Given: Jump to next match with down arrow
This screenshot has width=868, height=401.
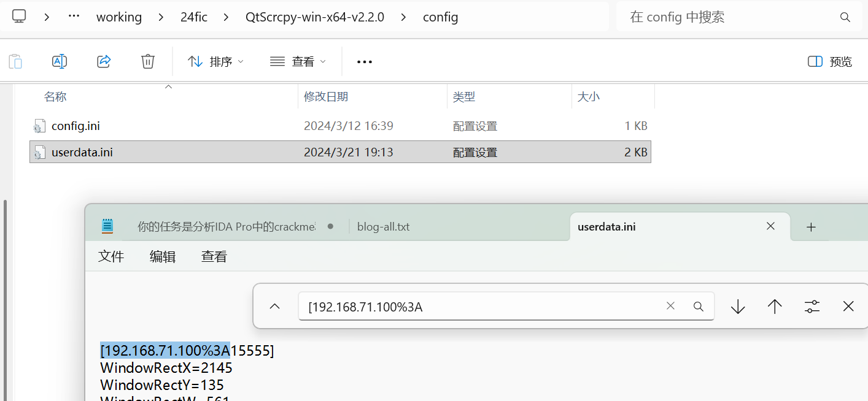Looking at the screenshot, I should tap(738, 307).
